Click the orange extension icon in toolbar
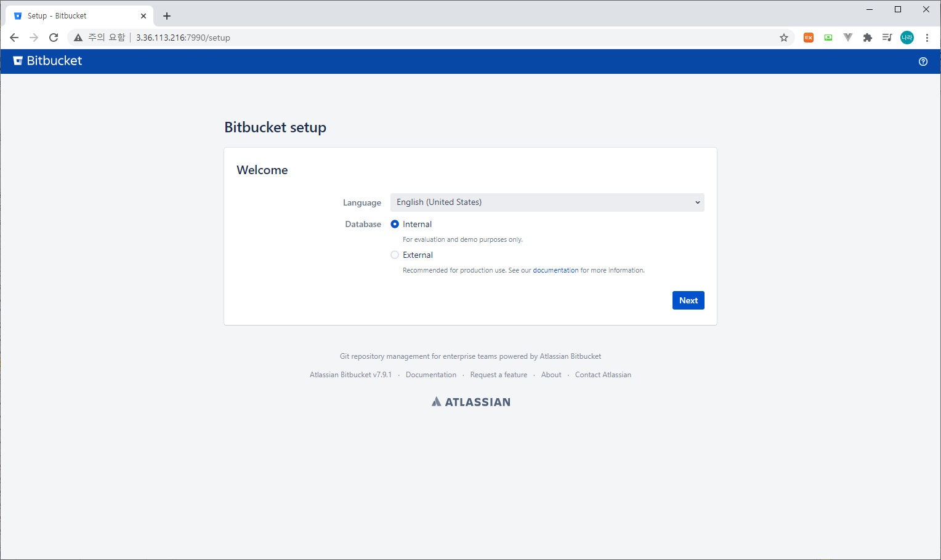941x560 pixels. [809, 38]
